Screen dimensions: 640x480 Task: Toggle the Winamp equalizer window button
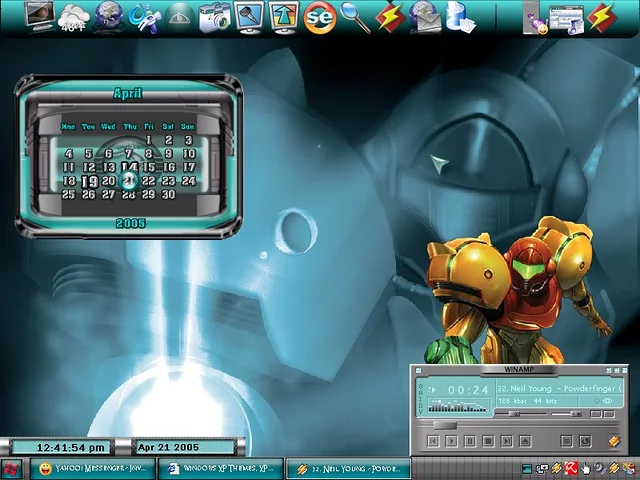coord(594,413)
